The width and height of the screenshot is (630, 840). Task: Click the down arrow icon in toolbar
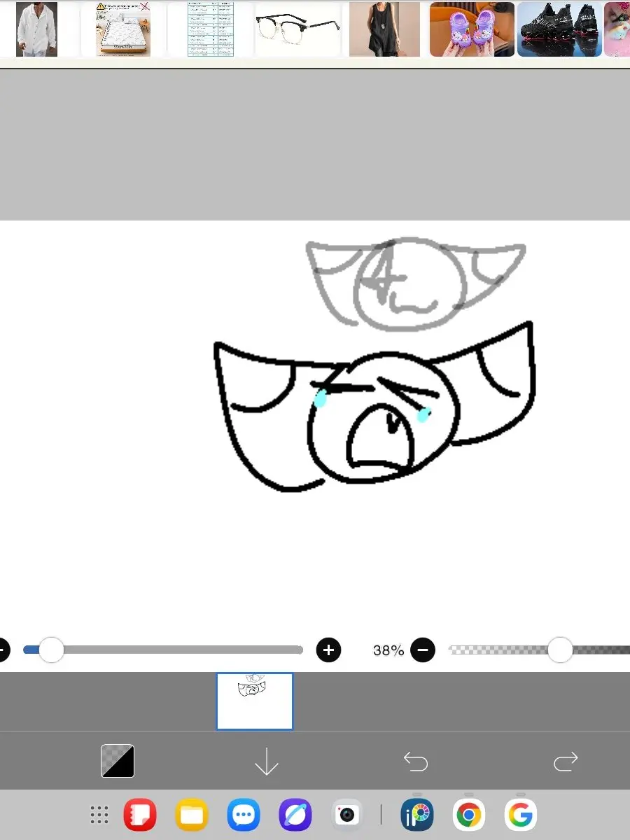[267, 762]
